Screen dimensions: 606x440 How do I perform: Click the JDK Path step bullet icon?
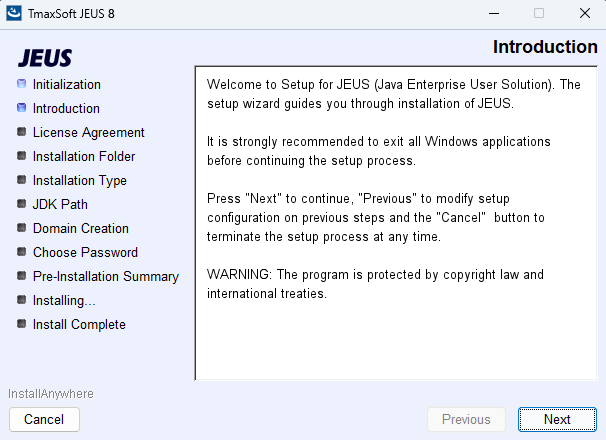[x=22, y=204]
